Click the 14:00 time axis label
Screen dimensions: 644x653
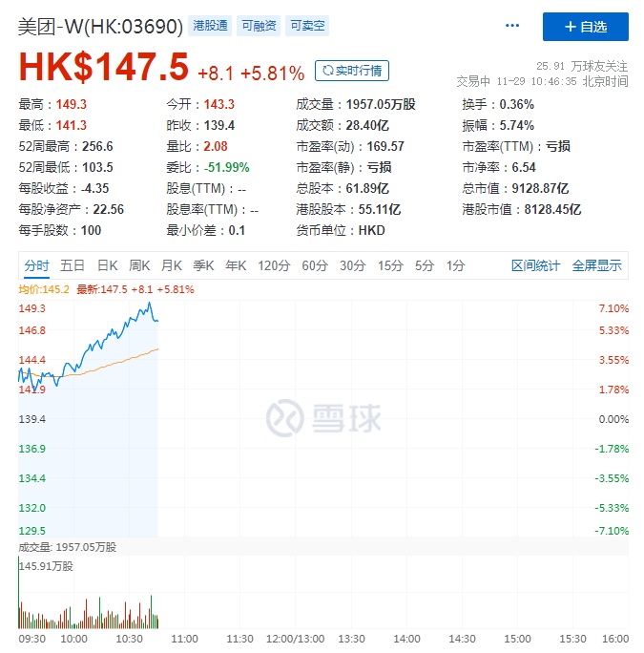[406, 639]
